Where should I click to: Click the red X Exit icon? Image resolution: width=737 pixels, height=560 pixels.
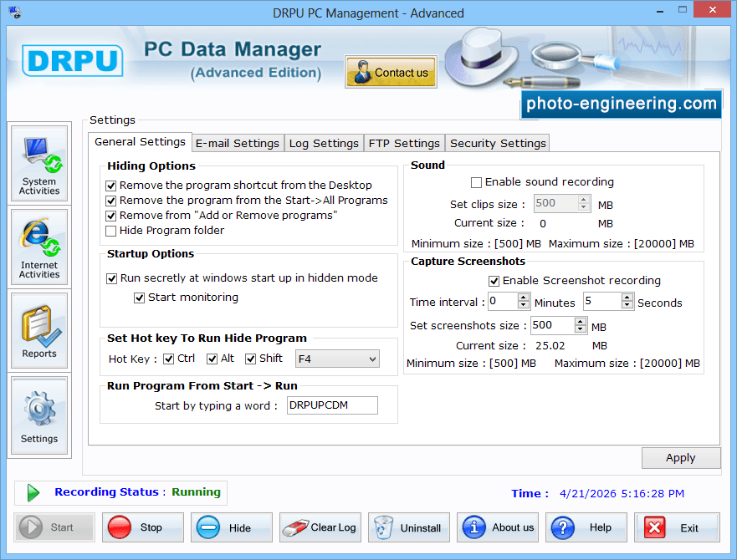point(655,527)
